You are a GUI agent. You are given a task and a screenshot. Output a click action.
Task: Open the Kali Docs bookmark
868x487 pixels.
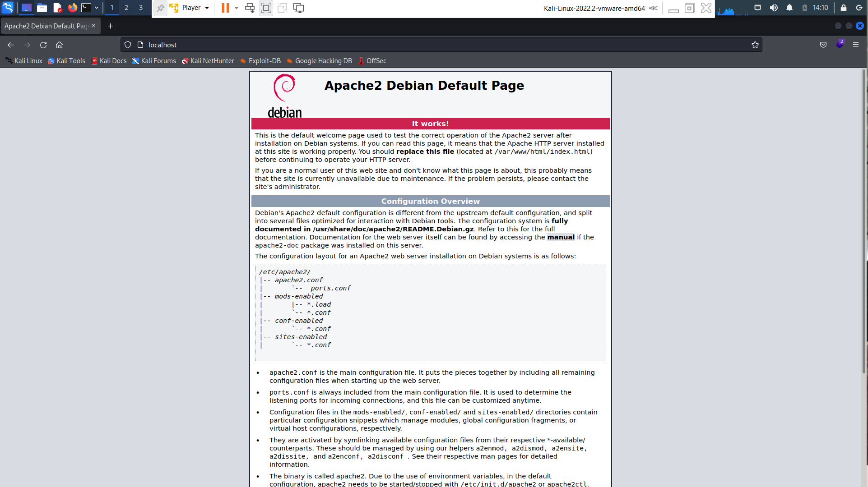click(109, 61)
